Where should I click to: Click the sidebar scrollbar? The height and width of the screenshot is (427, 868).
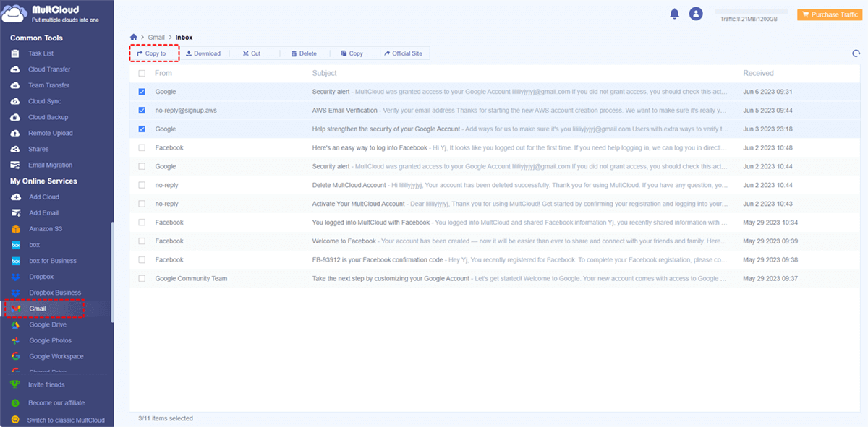coord(112,271)
